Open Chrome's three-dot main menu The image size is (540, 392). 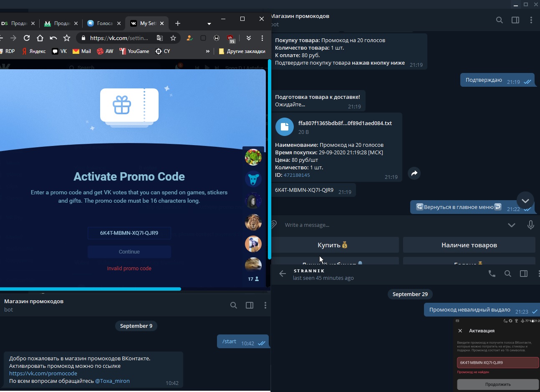(262, 38)
